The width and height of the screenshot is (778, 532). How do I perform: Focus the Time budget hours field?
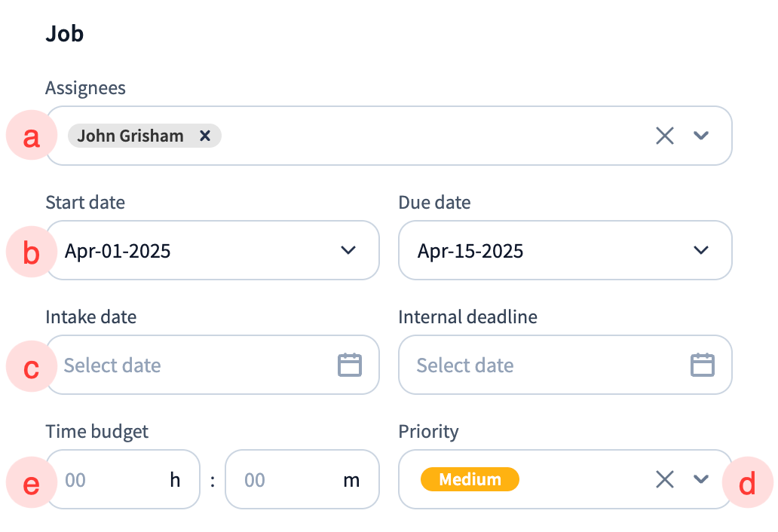[113, 479]
